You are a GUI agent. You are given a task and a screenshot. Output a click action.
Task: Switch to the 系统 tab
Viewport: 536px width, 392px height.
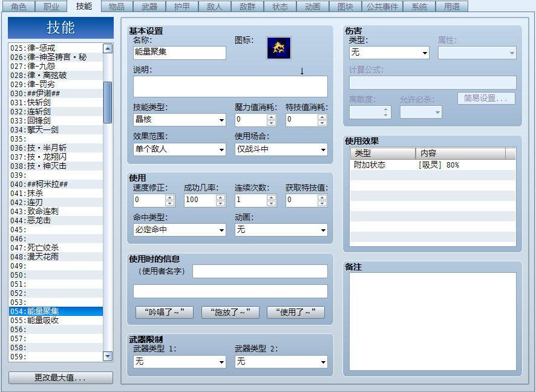419,7
